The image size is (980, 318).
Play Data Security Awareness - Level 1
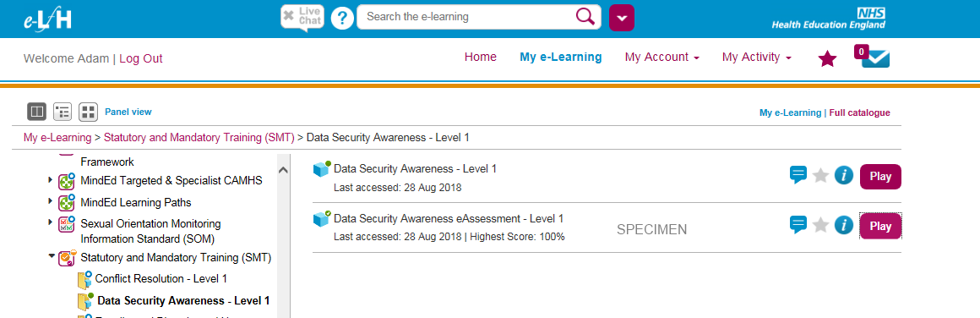(880, 177)
